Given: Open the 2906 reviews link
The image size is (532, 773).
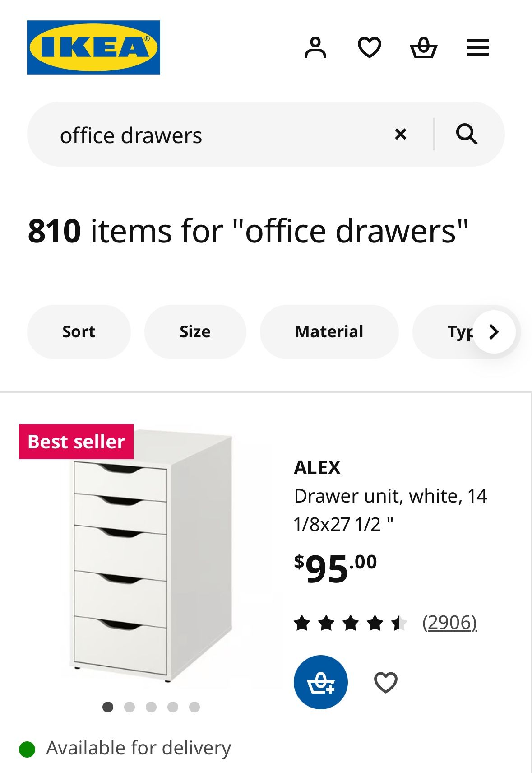Looking at the screenshot, I should click(x=449, y=623).
